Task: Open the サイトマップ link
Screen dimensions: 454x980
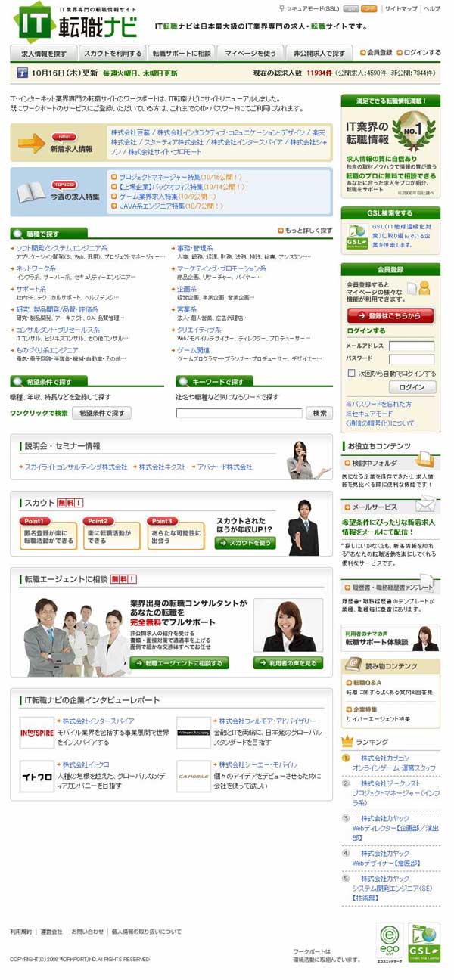Action: [x=400, y=8]
